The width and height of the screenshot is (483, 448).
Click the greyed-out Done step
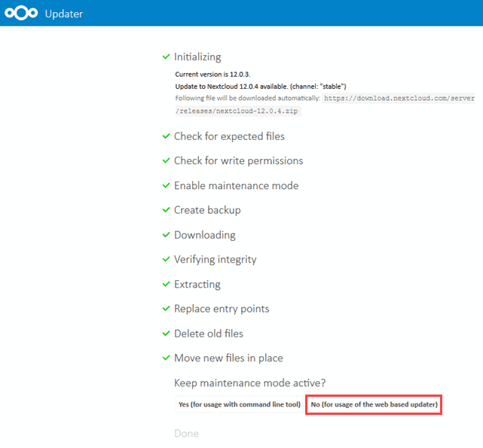[186, 434]
